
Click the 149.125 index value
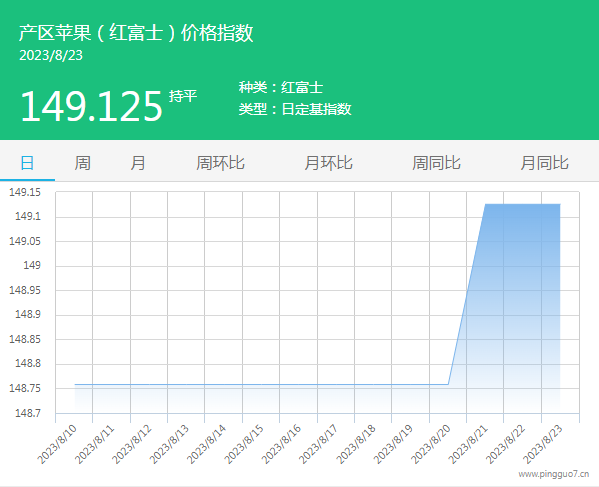tap(92, 106)
